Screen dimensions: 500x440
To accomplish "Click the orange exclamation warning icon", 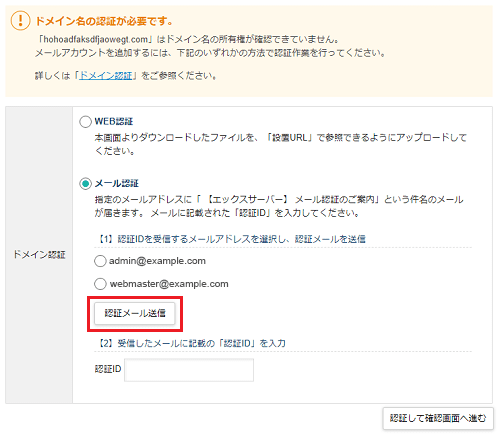I will tap(20, 20).
